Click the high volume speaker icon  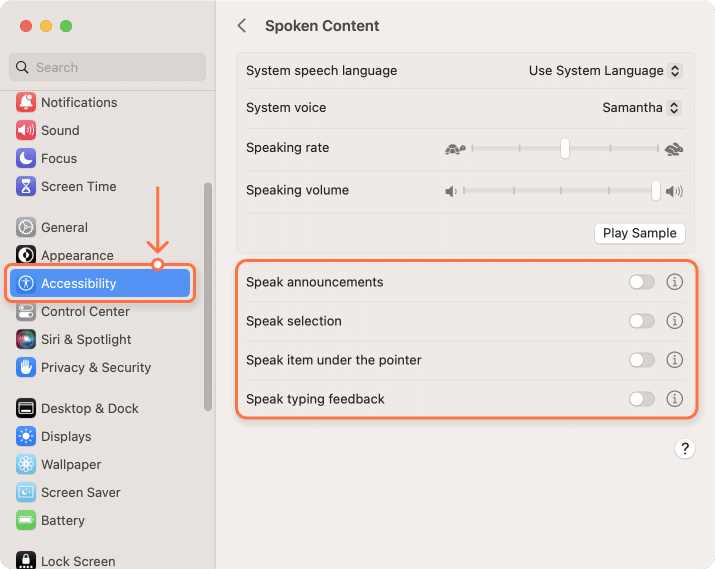674,191
